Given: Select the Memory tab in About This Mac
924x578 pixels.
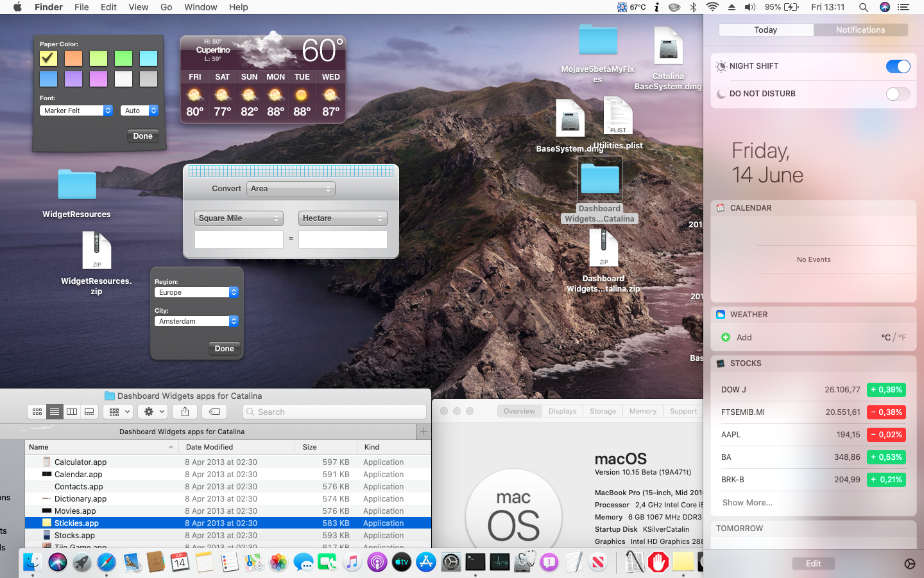Looking at the screenshot, I should coord(643,411).
